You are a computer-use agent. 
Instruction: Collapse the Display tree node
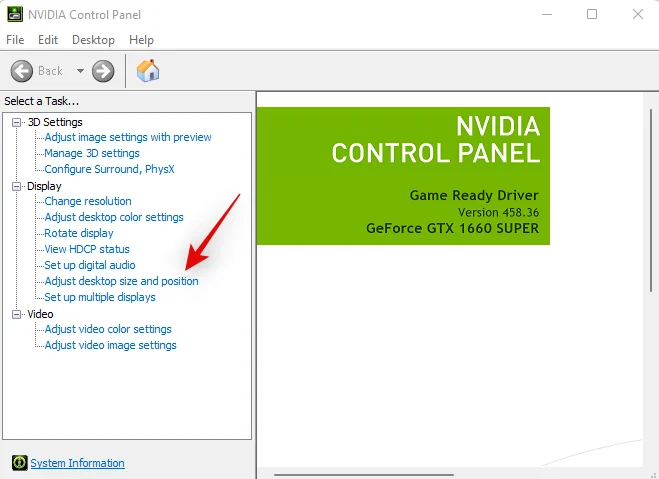tap(16, 186)
